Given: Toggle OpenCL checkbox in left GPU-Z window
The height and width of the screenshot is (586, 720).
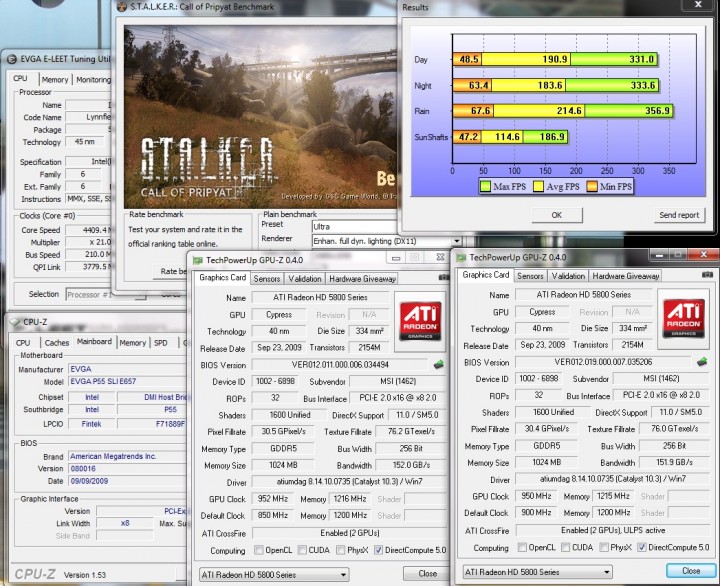Looking at the screenshot, I should point(259,550).
